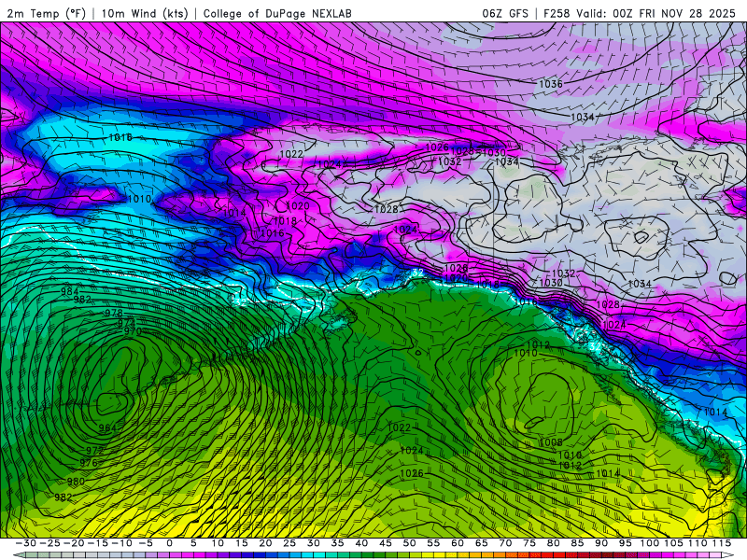The height and width of the screenshot is (560, 747).
Task: Click the -30 colorbar tick label
Action: coord(26,543)
